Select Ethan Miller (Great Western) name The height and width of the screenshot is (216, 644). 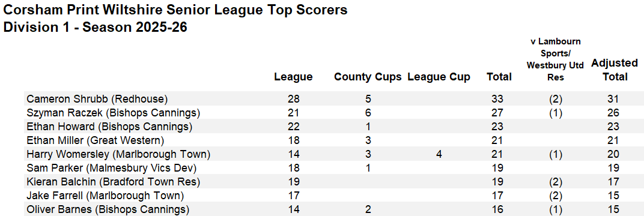click(96, 140)
